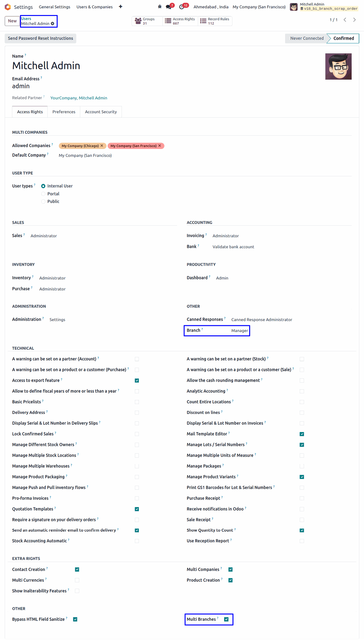The height and width of the screenshot is (640, 364).
Task: Open the Users & Companies menu
Action: click(x=95, y=7)
